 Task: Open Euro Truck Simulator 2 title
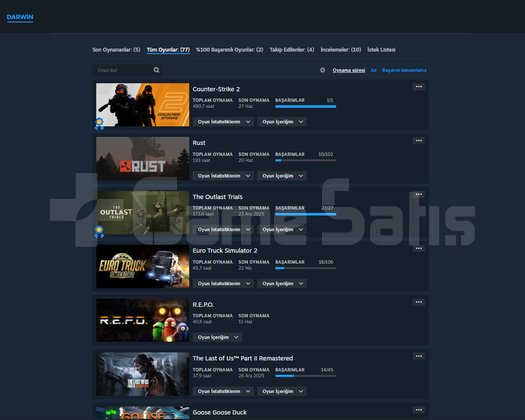pos(225,251)
